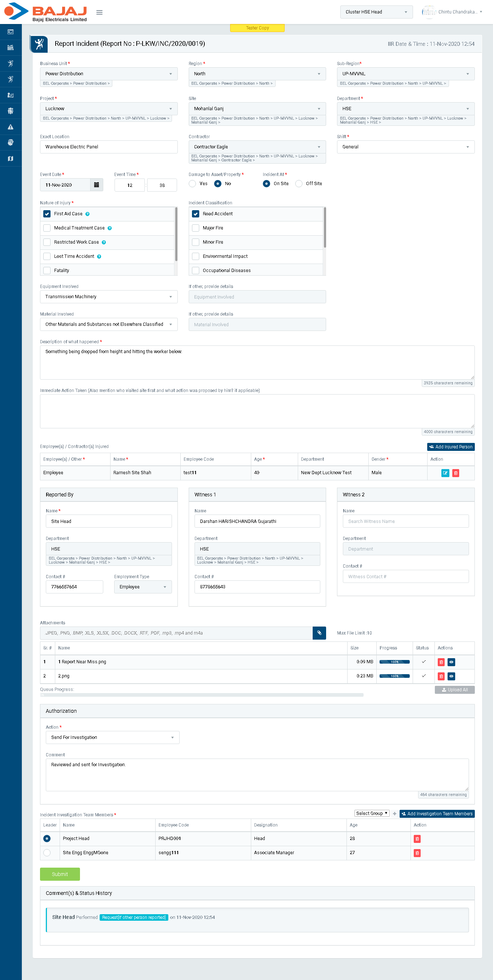The image size is (493, 980).
Task: Preview the 2.png attachment
Action: point(451,676)
